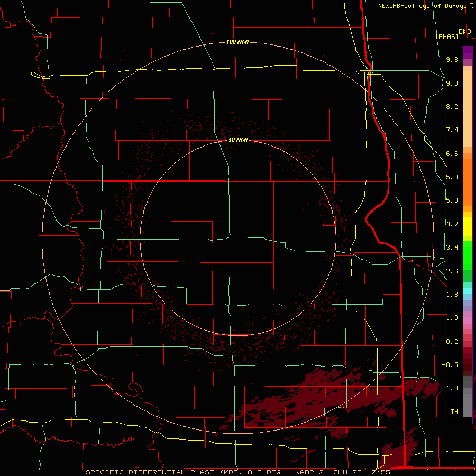Click the KABR 24 JUN 25 17:55 timestamp
The image size is (476, 476).
[343, 472]
